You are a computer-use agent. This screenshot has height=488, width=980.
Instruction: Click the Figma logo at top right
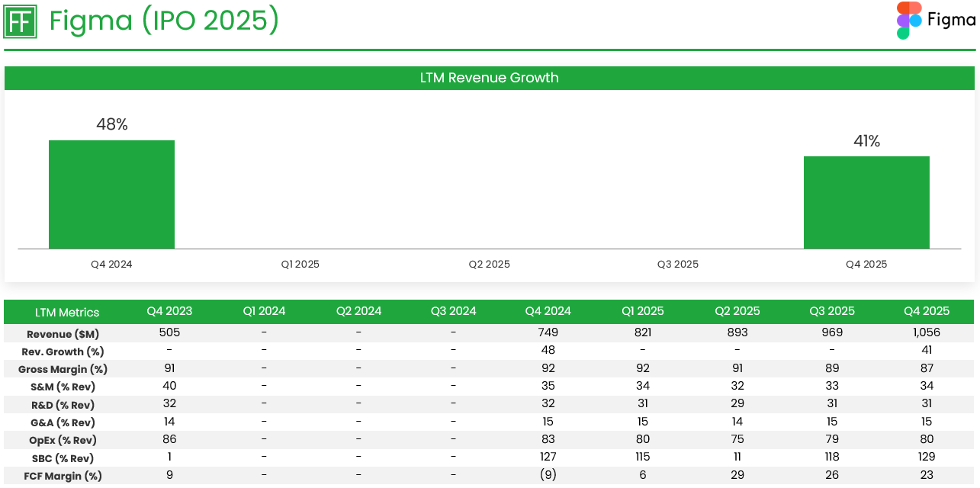click(936, 21)
